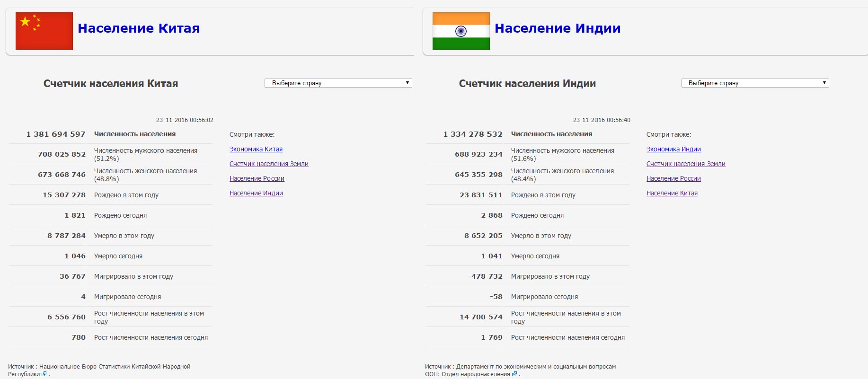Open Счетчик населения Земли link on India page

[686, 164]
